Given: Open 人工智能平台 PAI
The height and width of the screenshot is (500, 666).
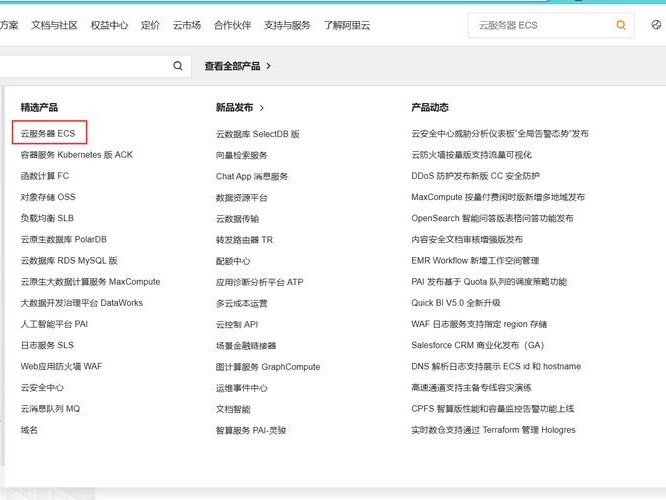Looking at the screenshot, I should point(54,324).
